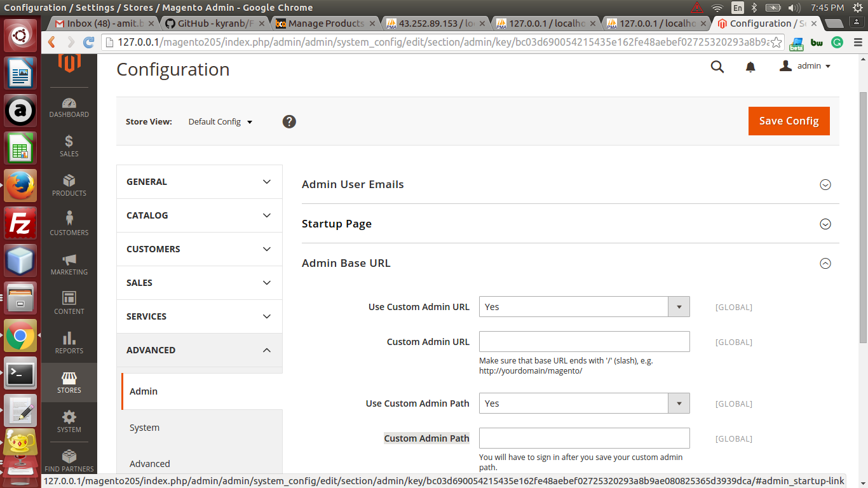The height and width of the screenshot is (488, 868).
Task: Click the browser forward arrow
Action: pos(71,43)
